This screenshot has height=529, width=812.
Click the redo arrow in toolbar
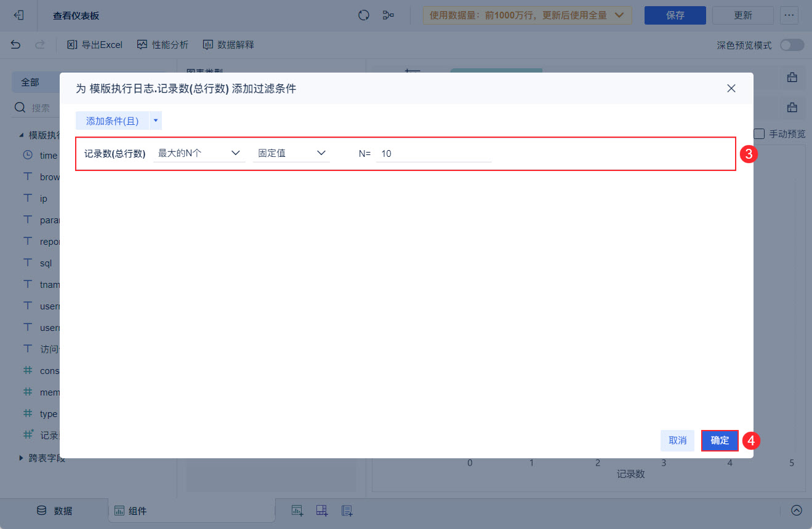(x=40, y=44)
